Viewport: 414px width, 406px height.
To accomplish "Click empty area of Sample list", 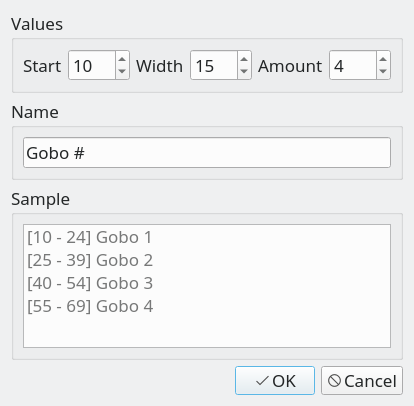I will (x=207, y=332).
